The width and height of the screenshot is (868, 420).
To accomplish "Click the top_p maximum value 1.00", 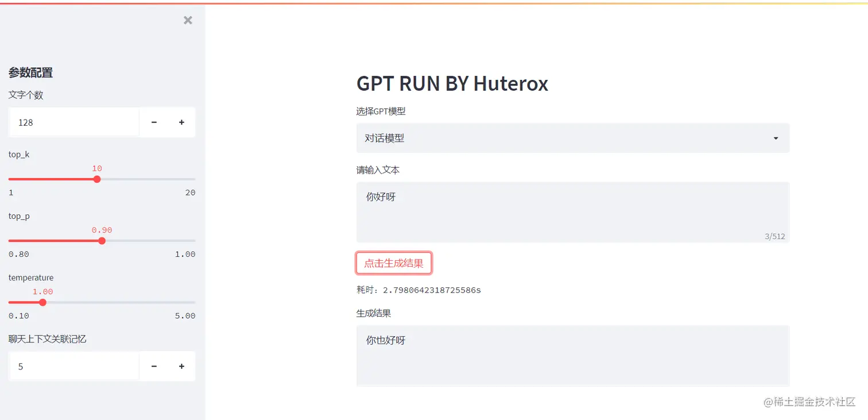I will point(185,254).
